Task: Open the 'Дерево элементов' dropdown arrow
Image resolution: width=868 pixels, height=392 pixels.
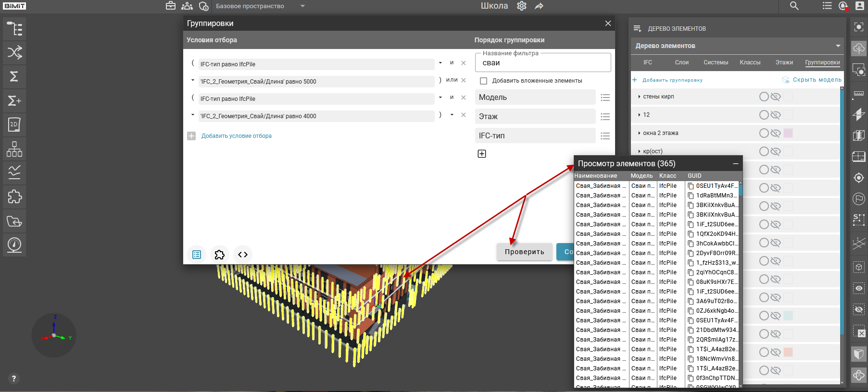Action: click(838, 46)
